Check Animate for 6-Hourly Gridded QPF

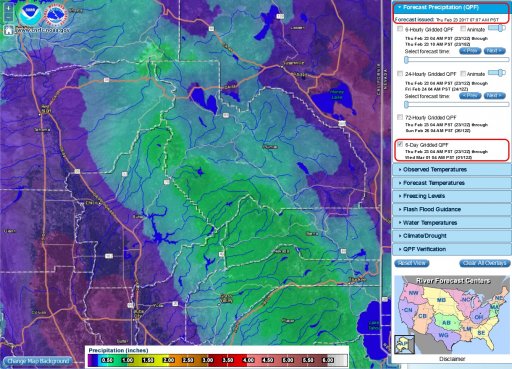pyautogui.click(x=463, y=29)
